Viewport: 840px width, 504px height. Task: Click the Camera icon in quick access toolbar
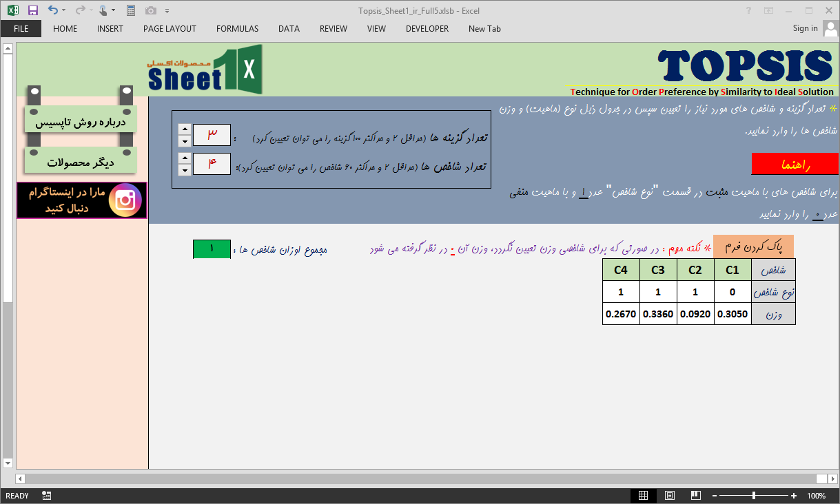click(151, 10)
